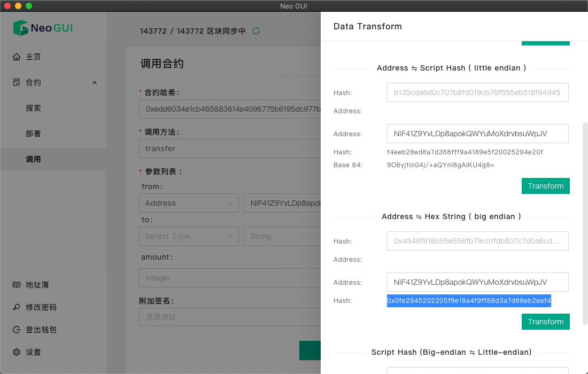Click the block sync refresh icon

point(256,31)
